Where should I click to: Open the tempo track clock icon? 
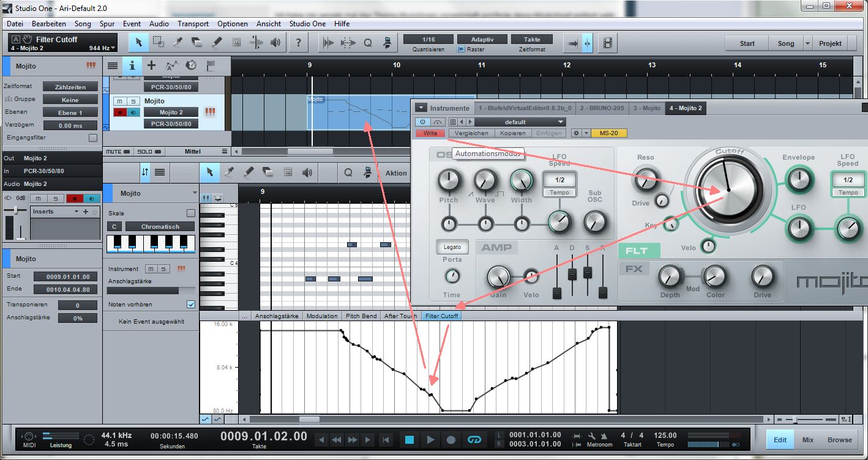point(191,65)
